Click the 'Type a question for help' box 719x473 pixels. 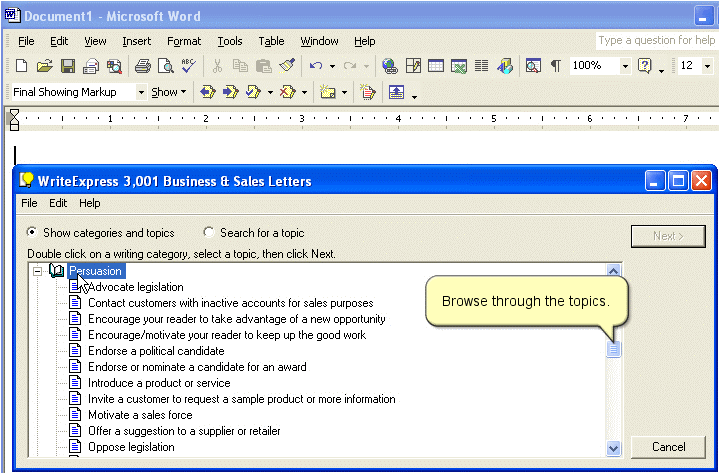pos(657,40)
